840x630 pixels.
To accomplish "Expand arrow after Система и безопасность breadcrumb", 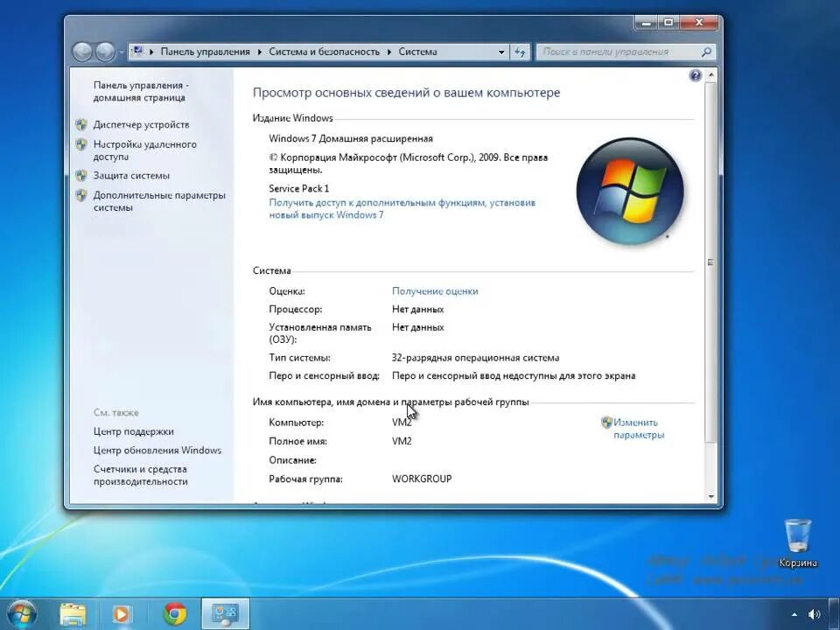I will pyautogui.click(x=389, y=52).
